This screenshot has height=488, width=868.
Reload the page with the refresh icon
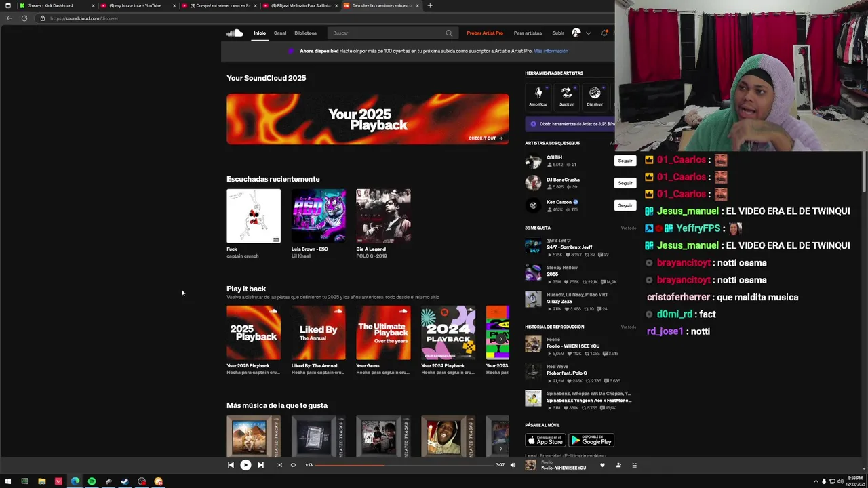tap(24, 18)
